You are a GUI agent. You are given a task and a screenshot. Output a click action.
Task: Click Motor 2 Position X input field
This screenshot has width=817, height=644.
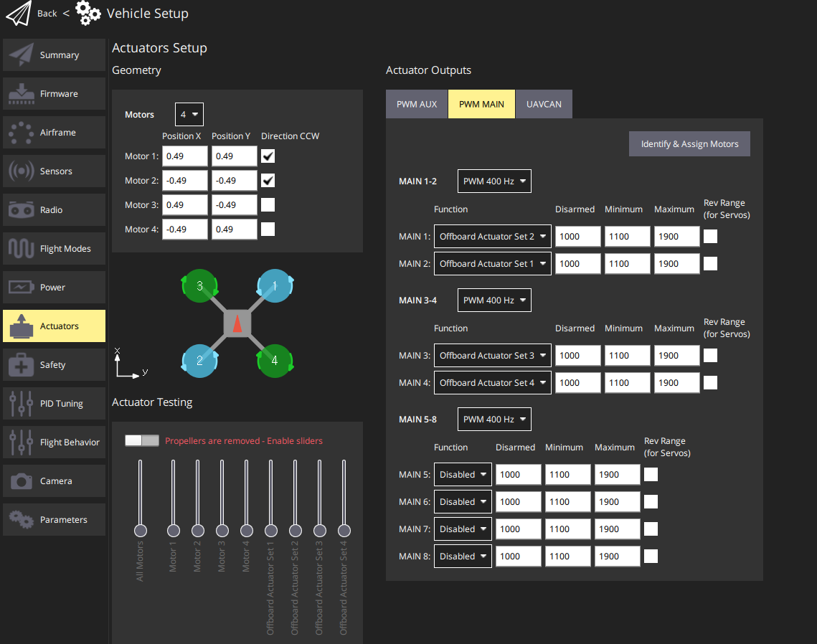click(184, 181)
